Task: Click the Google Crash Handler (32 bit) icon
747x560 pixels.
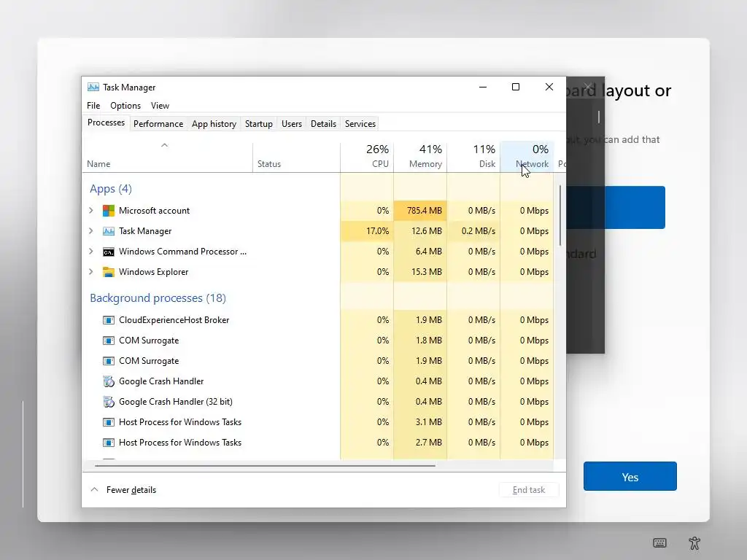Action: pyautogui.click(x=109, y=402)
